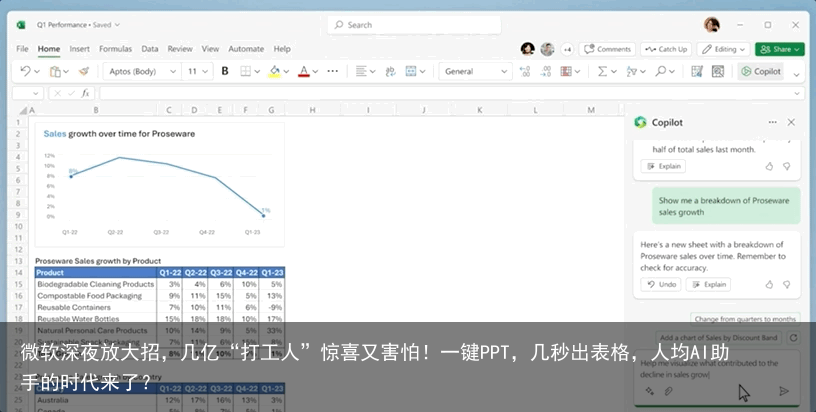Open Copilot pane more options ellipsis
This screenshot has height=412, width=816.
click(x=772, y=122)
